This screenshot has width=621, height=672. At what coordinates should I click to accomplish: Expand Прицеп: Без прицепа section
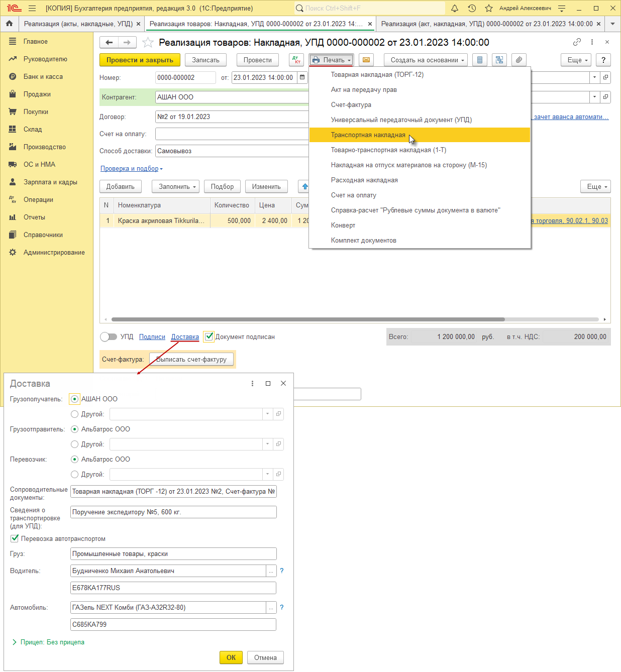point(48,642)
